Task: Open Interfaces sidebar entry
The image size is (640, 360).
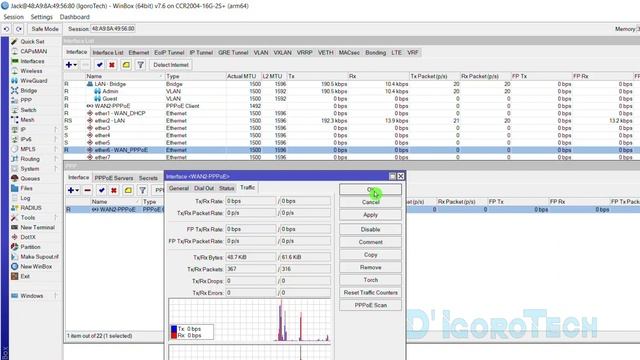Action: click(32, 61)
